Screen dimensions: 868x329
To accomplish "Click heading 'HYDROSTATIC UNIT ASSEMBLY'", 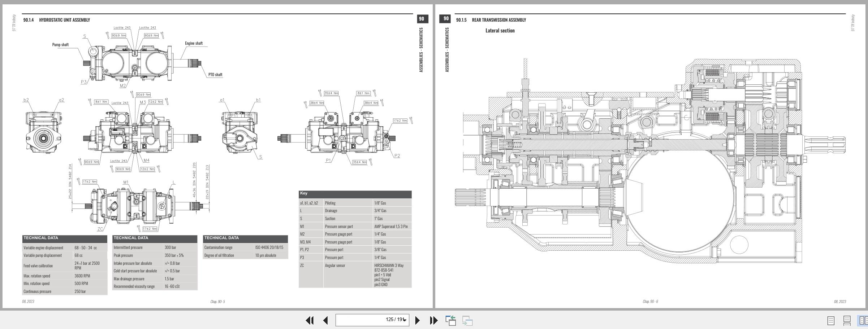I will pyautogui.click(x=64, y=20).
